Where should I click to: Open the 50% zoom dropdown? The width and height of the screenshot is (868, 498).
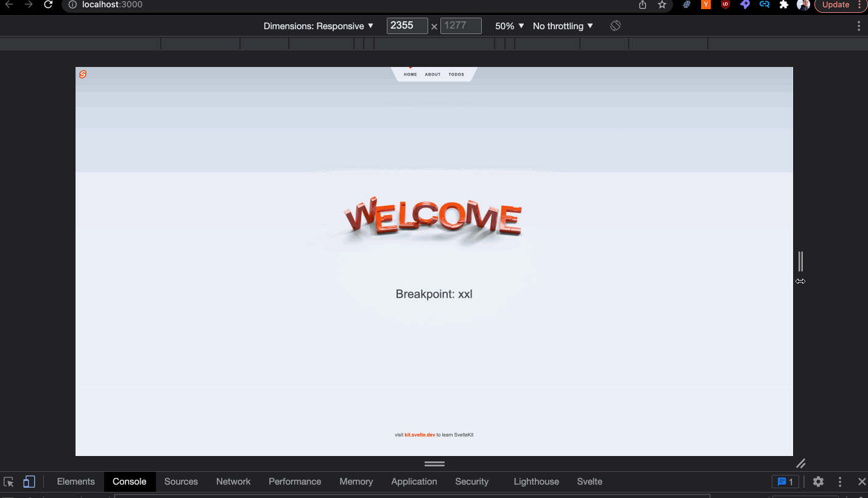[x=509, y=26]
